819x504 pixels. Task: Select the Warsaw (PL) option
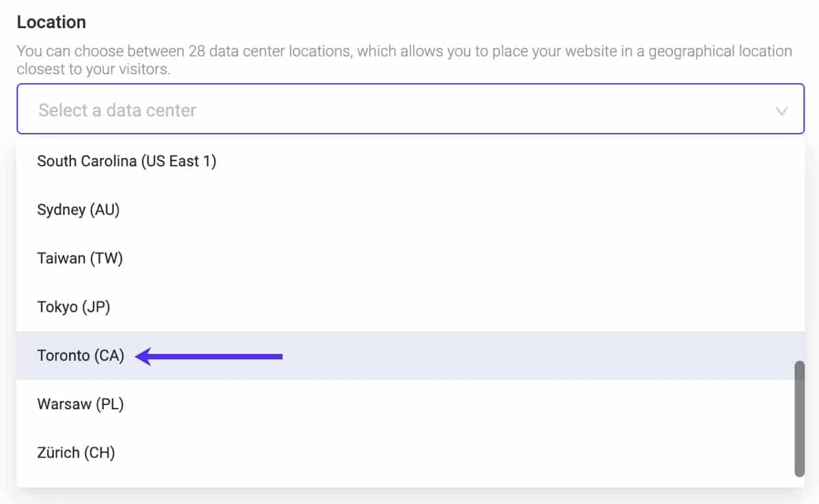point(80,404)
